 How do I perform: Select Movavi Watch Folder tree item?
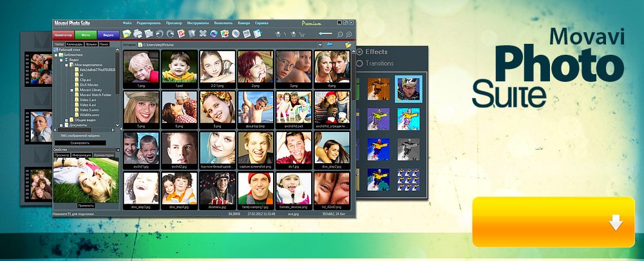coord(95,95)
